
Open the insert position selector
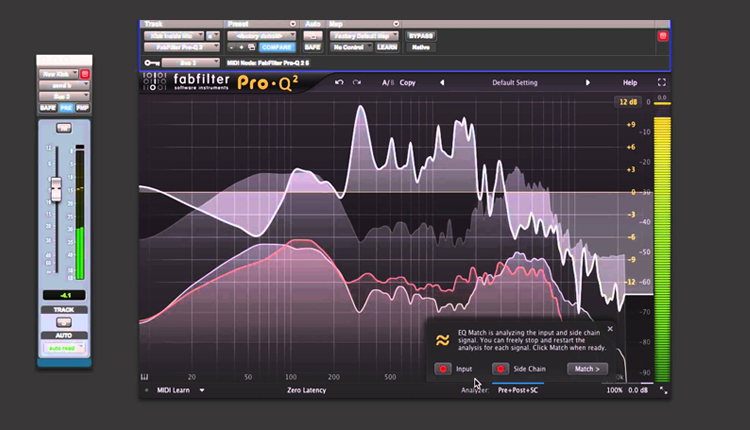point(213,36)
